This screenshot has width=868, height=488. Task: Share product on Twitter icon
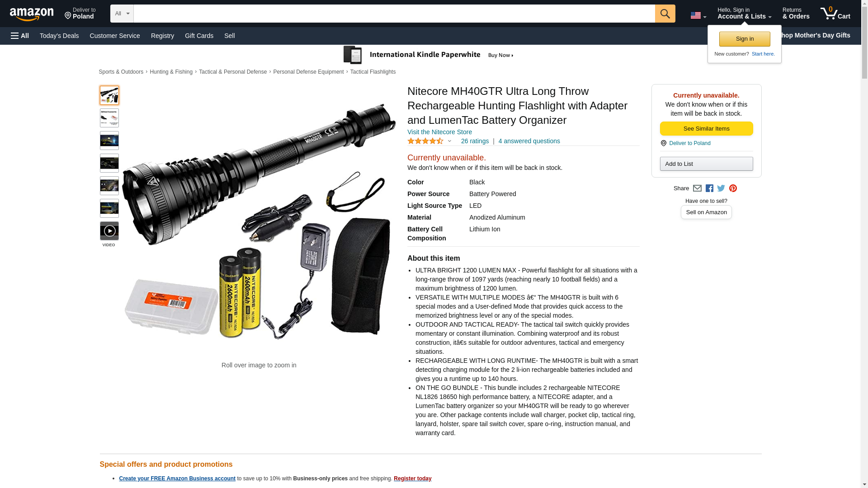pos(721,188)
